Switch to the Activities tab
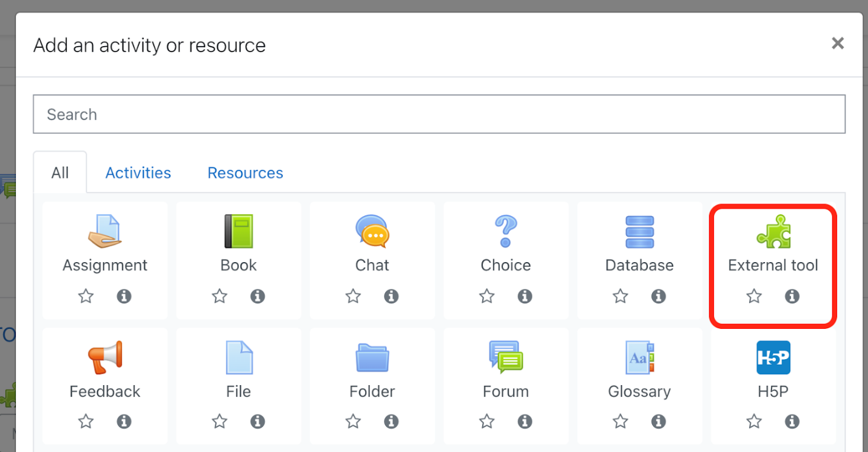868x452 pixels. tap(138, 173)
